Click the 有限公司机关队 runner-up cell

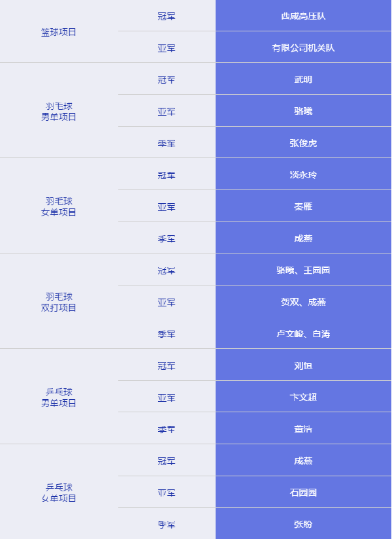(303, 47)
